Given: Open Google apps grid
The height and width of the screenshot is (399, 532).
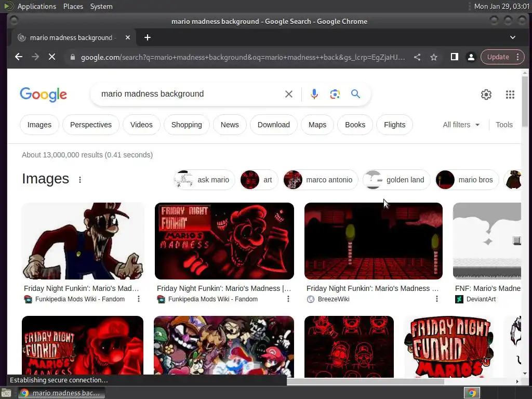Looking at the screenshot, I should [x=510, y=95].
